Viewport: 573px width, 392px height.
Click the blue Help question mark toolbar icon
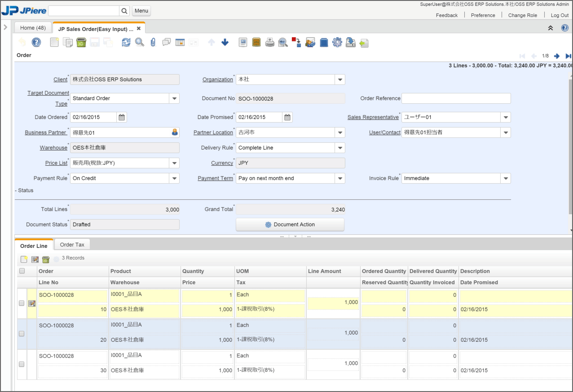36,43
